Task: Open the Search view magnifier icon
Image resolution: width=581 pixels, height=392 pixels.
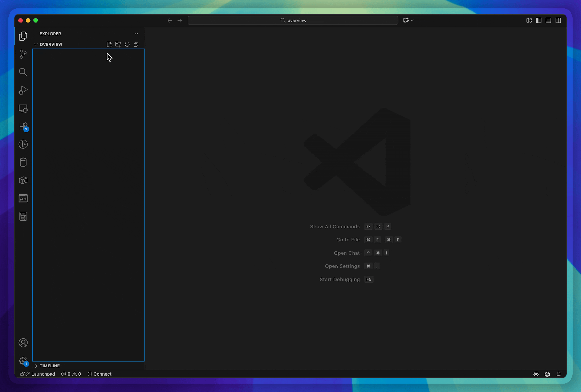Action: pyautogui.click(x=23, y=72)
